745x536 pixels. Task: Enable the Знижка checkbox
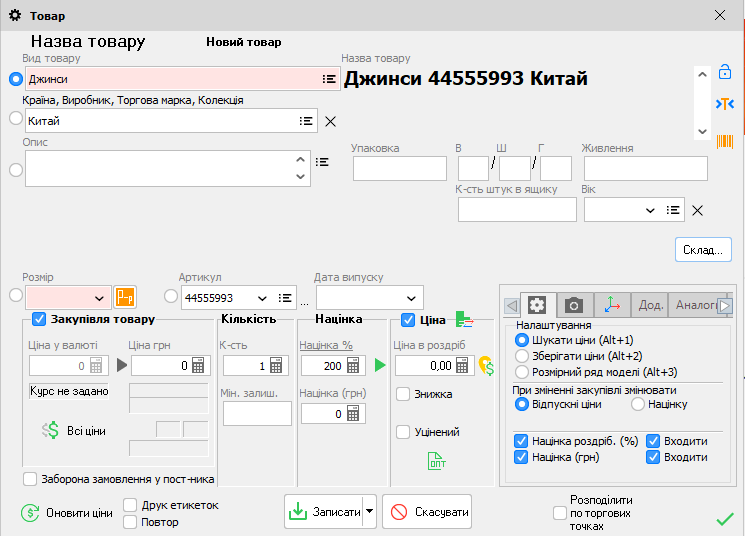[403, 394]
